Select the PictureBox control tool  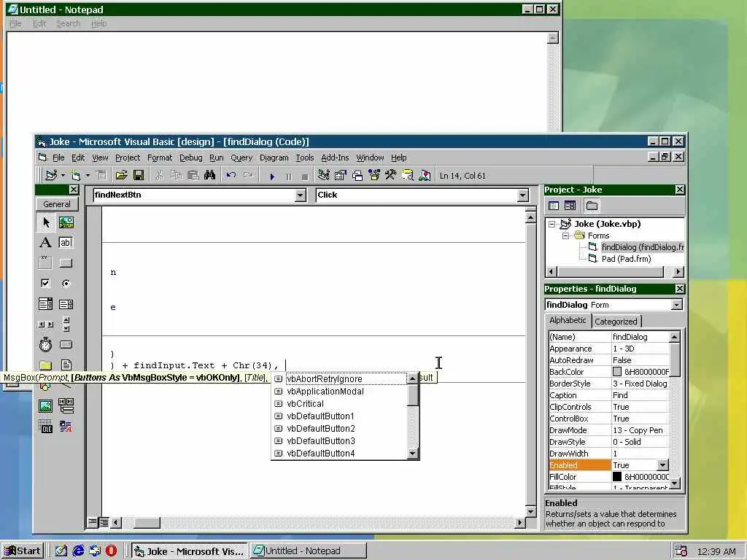click(x=66, y=222)
